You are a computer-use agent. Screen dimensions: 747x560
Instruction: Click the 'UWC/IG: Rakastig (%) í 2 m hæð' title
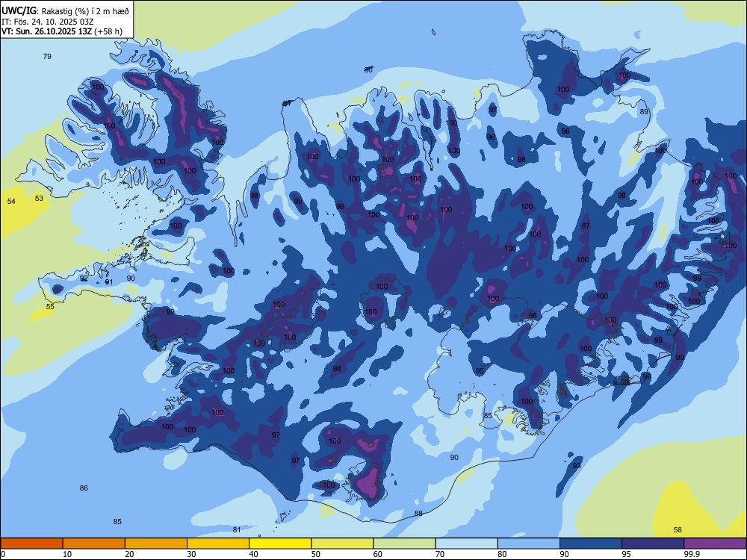point(65,10)
